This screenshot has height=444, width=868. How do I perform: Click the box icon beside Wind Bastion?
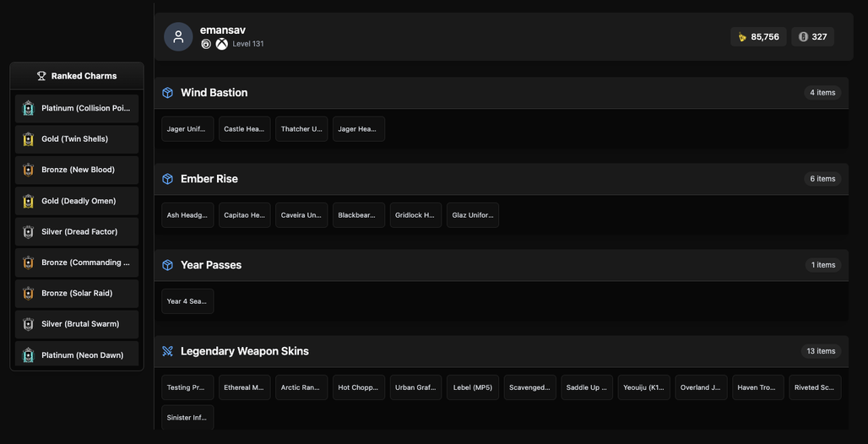[168, 93]
